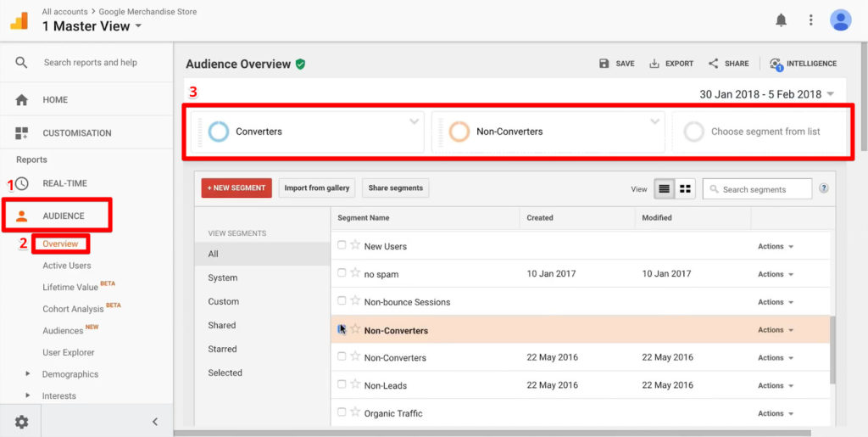This screenshot has width=868, height=437.
Task: Switch to grid view of segments
Action: click(685, 189)
